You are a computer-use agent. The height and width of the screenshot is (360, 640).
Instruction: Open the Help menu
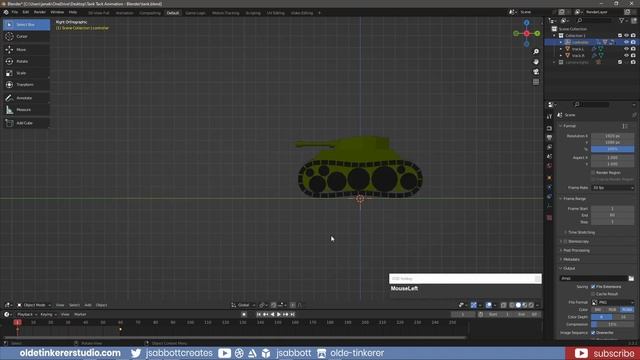[73, 12]
